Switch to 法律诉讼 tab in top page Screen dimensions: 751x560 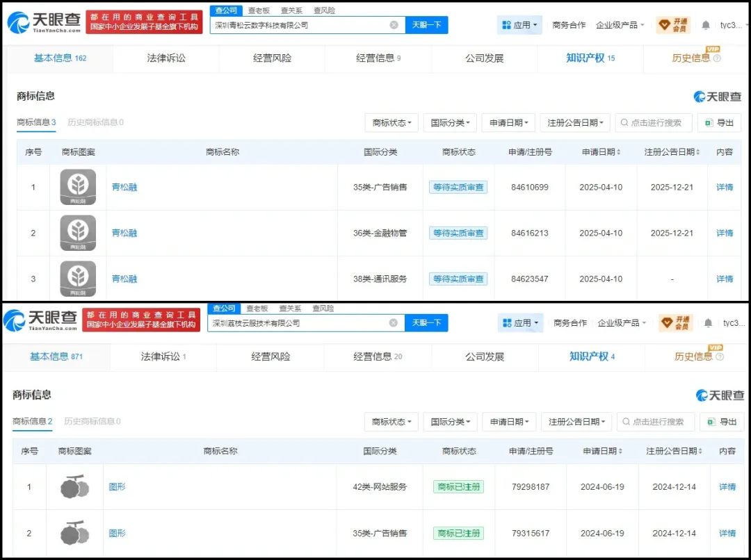(166, 58)
